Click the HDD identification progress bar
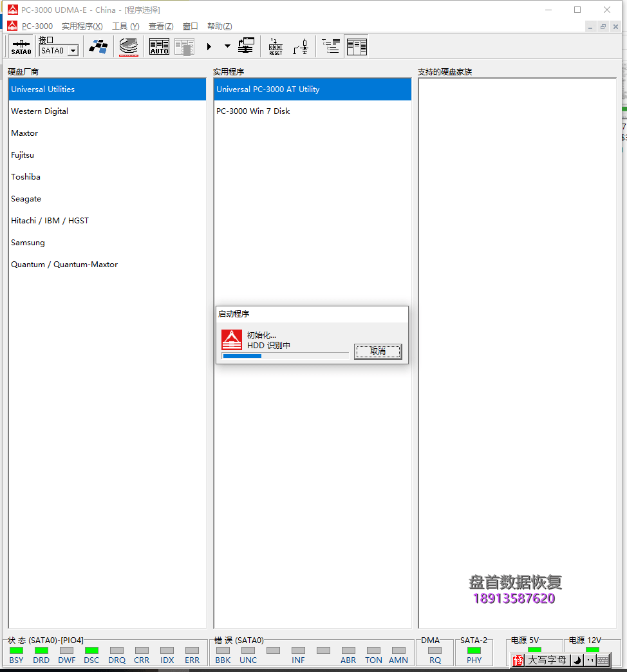The height and width of the screenshot is (672, 627). point(285,356)
